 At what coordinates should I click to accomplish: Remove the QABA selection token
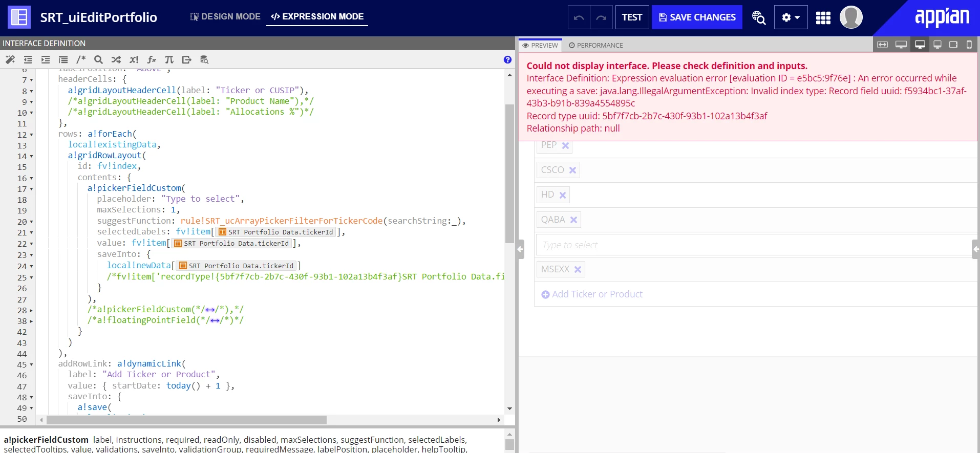coord(573,220)
